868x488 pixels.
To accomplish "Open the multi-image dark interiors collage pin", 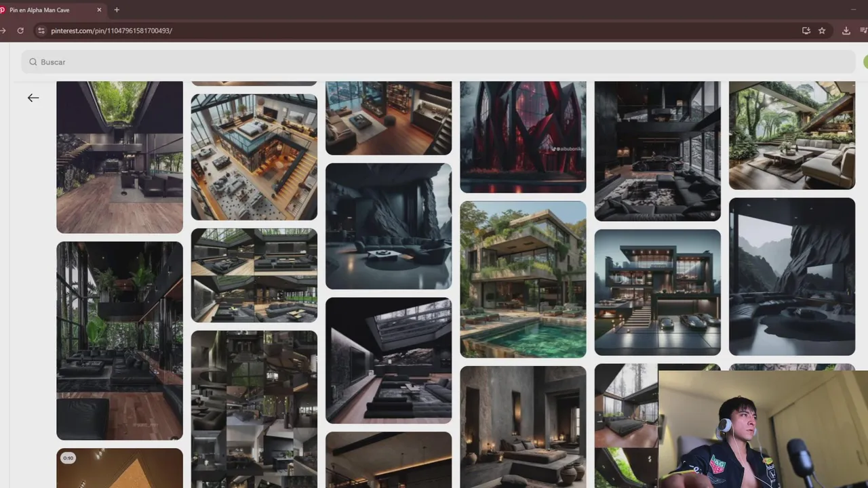I will point(254,409).
